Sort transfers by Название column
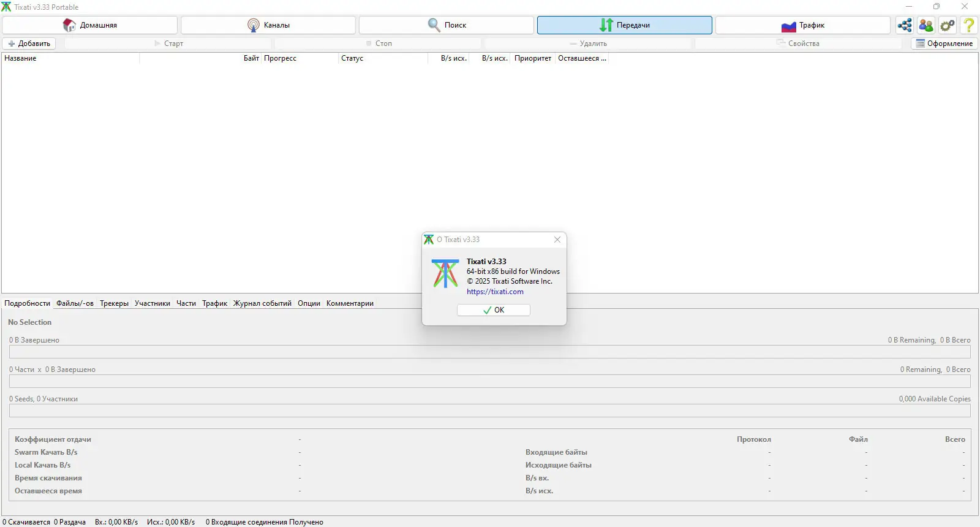 70,58
